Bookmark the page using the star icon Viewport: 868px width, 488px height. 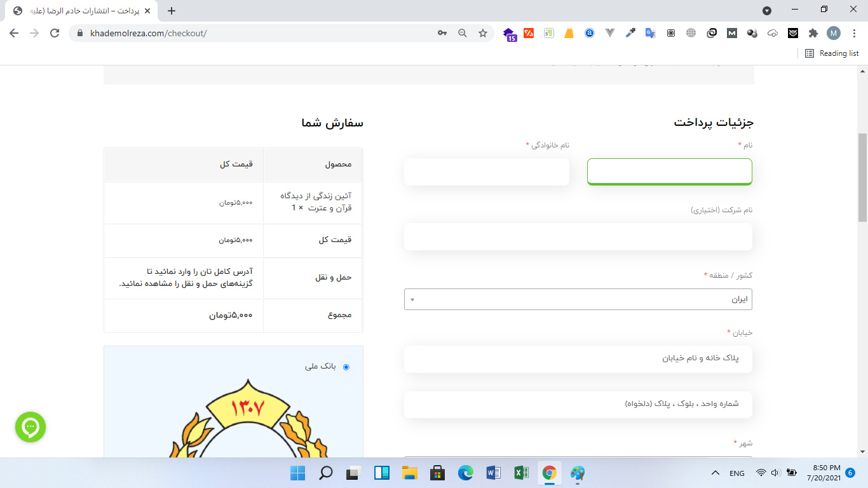[482, 32]
